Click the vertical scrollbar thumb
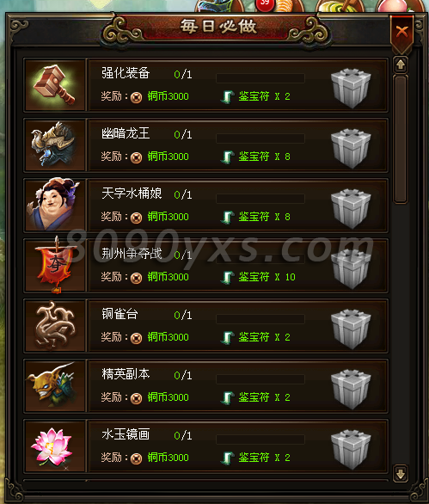This screenshot has width=429, height=504. coord(401,138)
